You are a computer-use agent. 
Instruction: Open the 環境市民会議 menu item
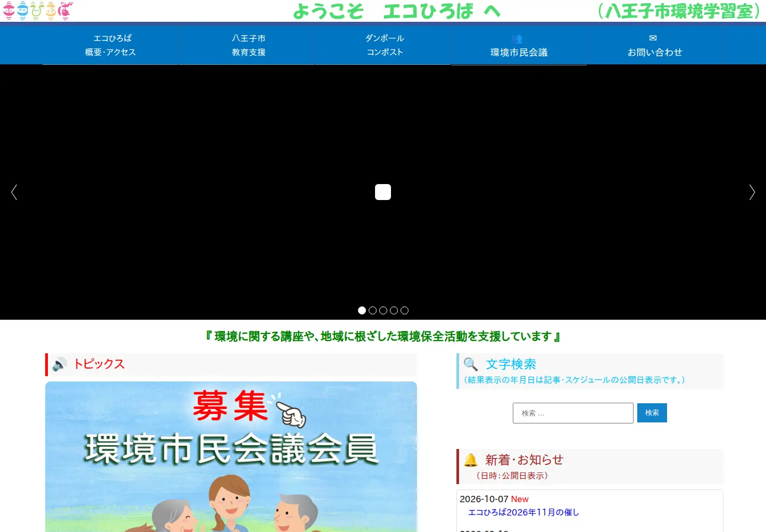coord(519,45)
